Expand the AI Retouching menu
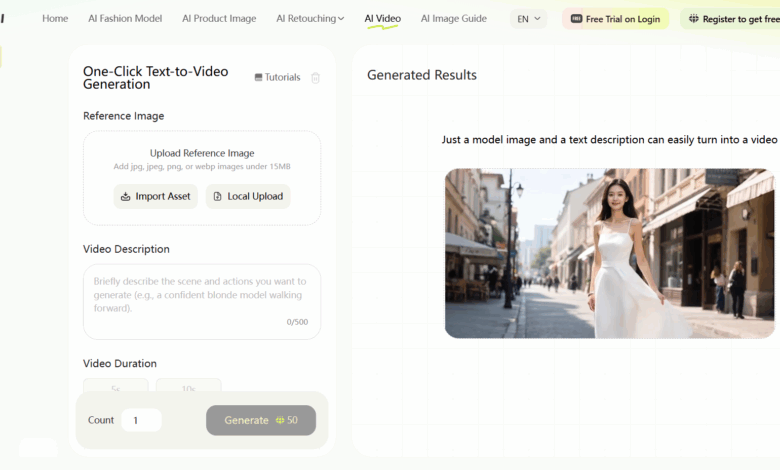The width and height of the screenshot is (780, 470). point(310,19)
